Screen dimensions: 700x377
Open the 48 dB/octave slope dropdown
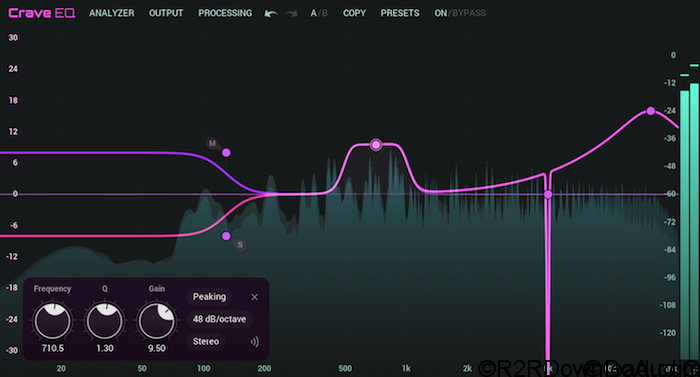pyautogui.click(x=220, y=319)
